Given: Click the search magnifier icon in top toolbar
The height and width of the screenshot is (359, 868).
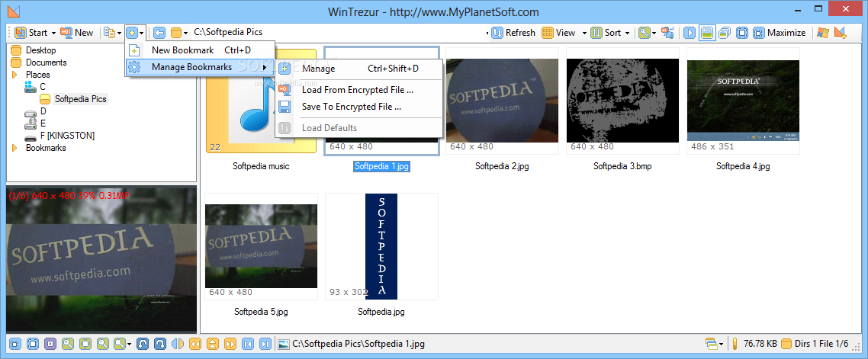Looking at the screenshot, I should [644, 33].
